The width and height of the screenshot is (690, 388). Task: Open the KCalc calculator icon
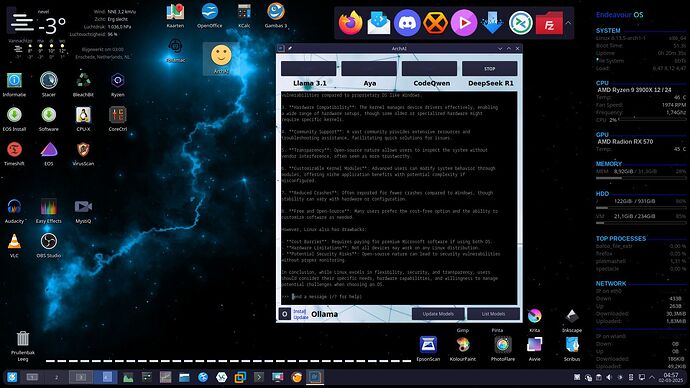coord(244,15)
